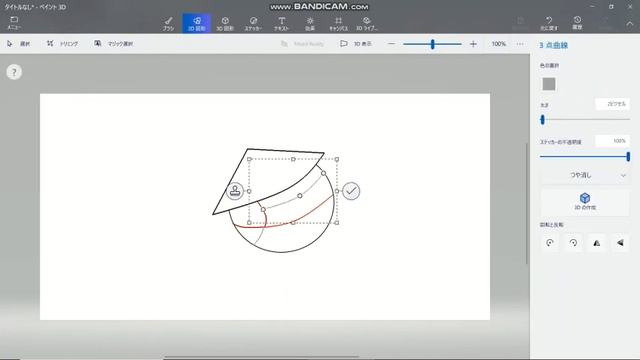This screenshot has height=360, width=640.
Task: Select the 2D shapes tab
Action: [196, 24]
